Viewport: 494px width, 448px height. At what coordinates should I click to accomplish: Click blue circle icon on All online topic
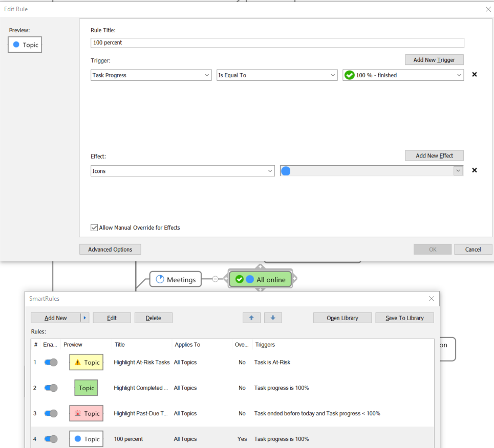coord(250,279)
